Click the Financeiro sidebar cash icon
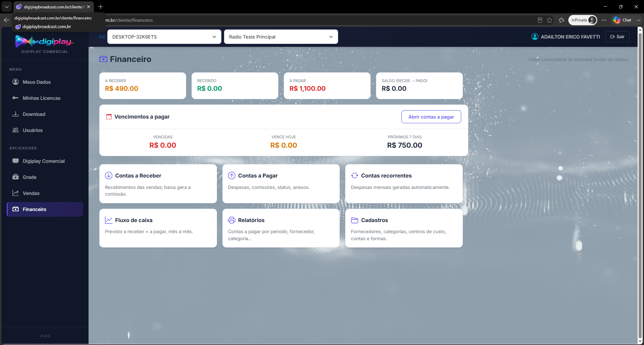Image resolution: width=644 pixels, height=345 pixels. click(x=15, y=209)
